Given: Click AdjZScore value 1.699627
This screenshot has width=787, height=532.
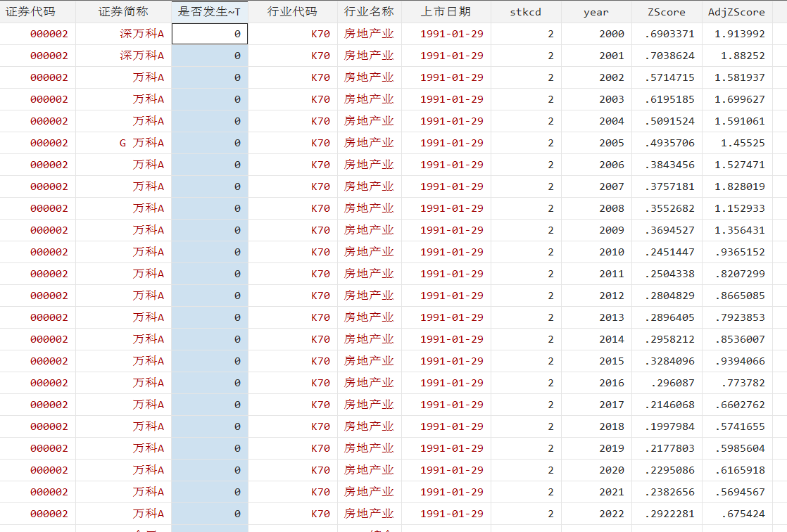Looking at the screenshot, I should [x=740, y=99].
